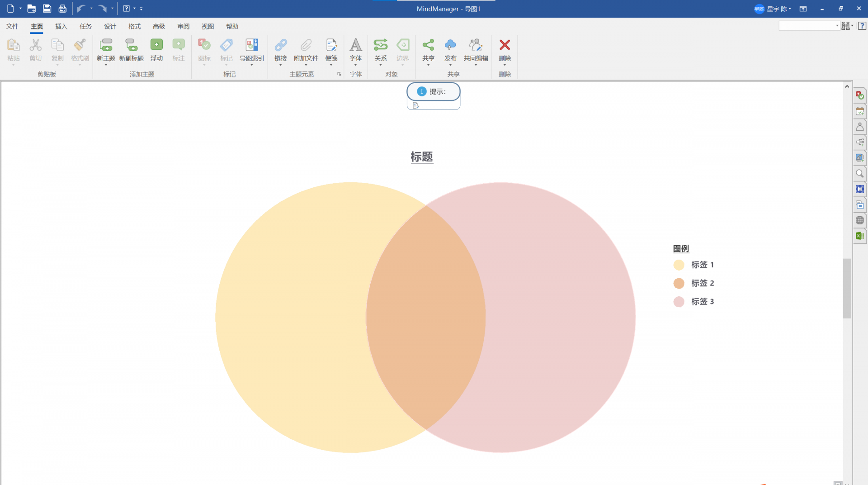The height and width of the screenshot is (485, 868).
Task: Click the scroll up arrow
Action: (x=847, y=86)
